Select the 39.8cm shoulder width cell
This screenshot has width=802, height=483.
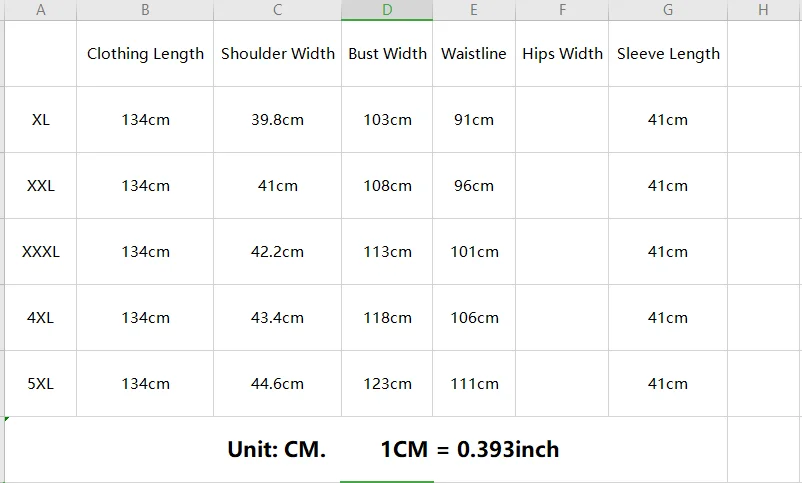[x=278, y=120]
